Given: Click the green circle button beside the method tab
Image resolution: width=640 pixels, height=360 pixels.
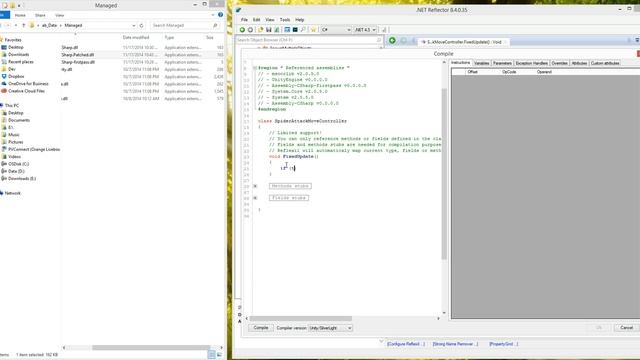Looking at the screenshot, I should click(x=392, y=40).
